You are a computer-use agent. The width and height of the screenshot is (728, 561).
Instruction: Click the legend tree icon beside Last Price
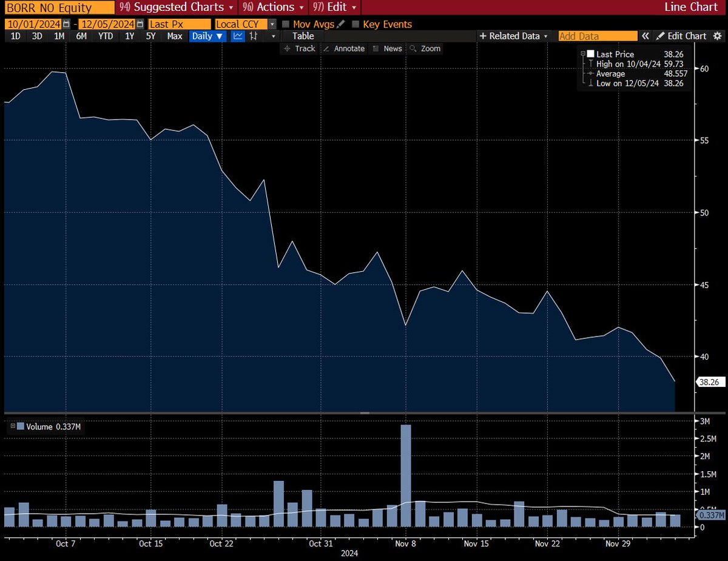pos(583,55)
